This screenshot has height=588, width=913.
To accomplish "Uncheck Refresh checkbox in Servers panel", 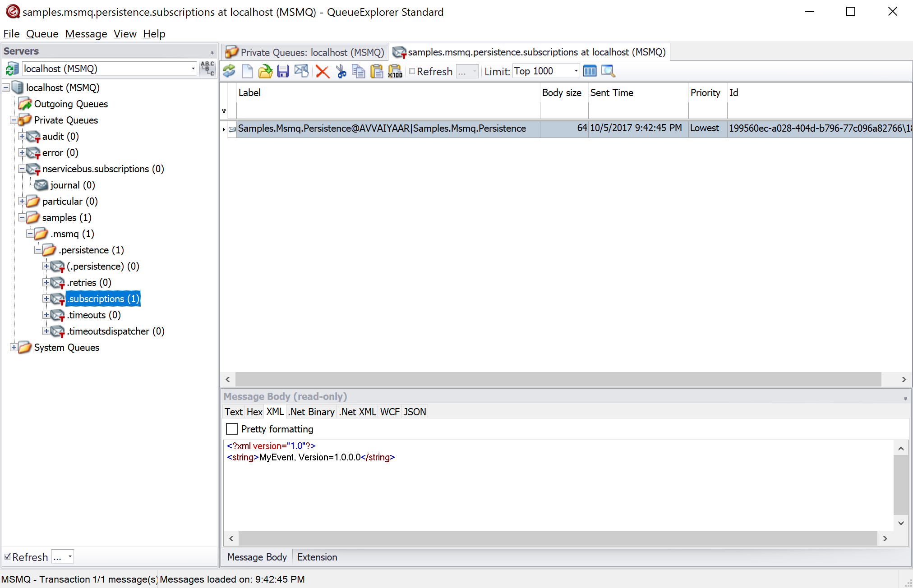I will (7, 557).
